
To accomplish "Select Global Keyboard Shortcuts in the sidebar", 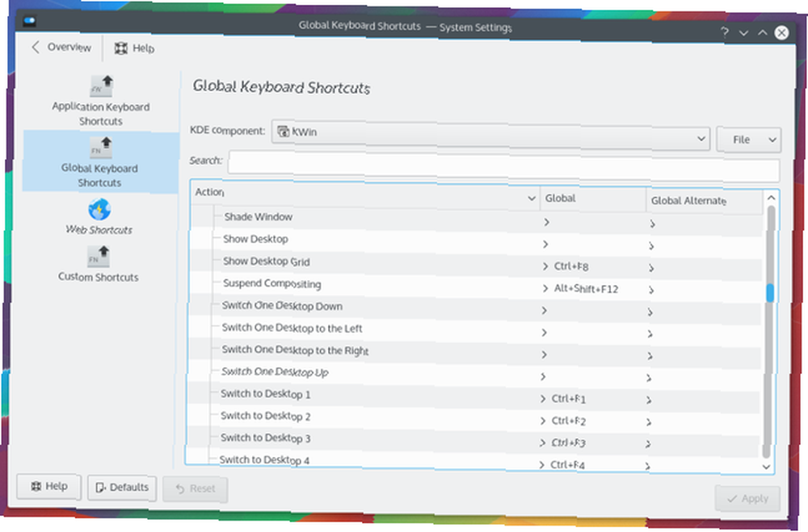I will pyautogui.click(x=100, y=161).
